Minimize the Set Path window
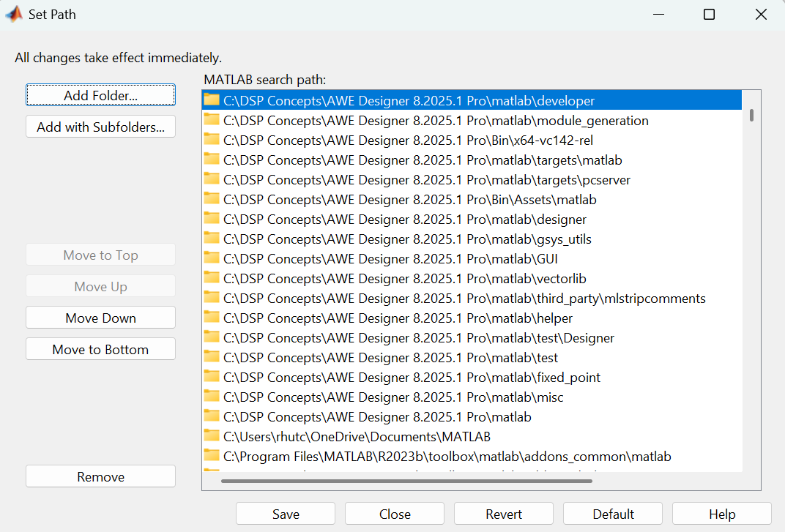Viewport: 785px width, 532px height. tap(658, 15)
